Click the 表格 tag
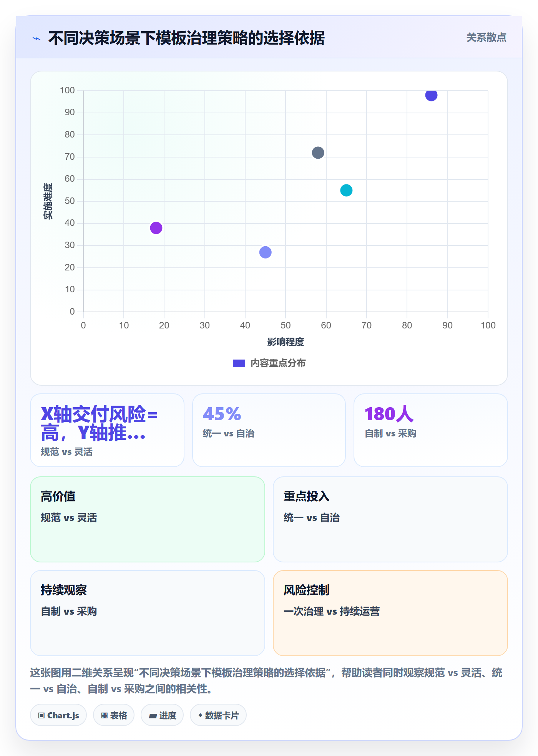The width and height of the screenshot is (538, 756). 114,715
